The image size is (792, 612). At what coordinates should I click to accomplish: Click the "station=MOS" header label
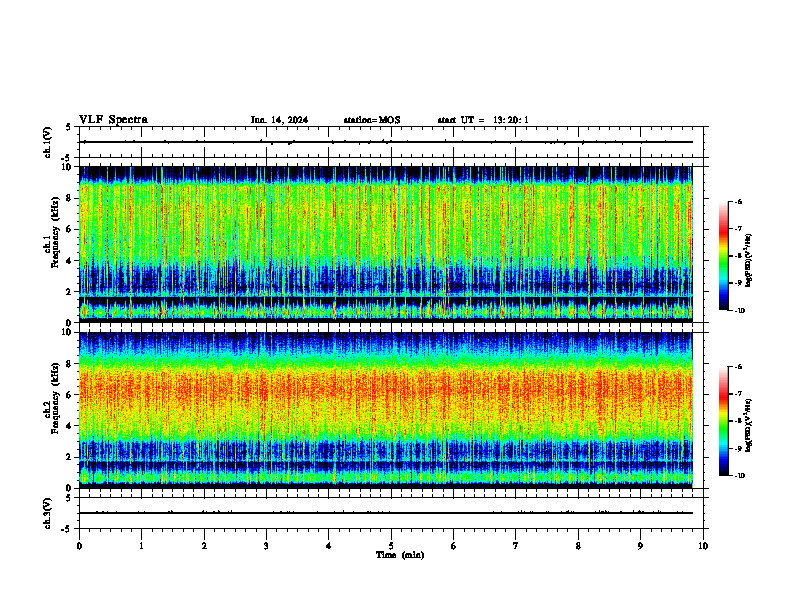coord(372,120)
